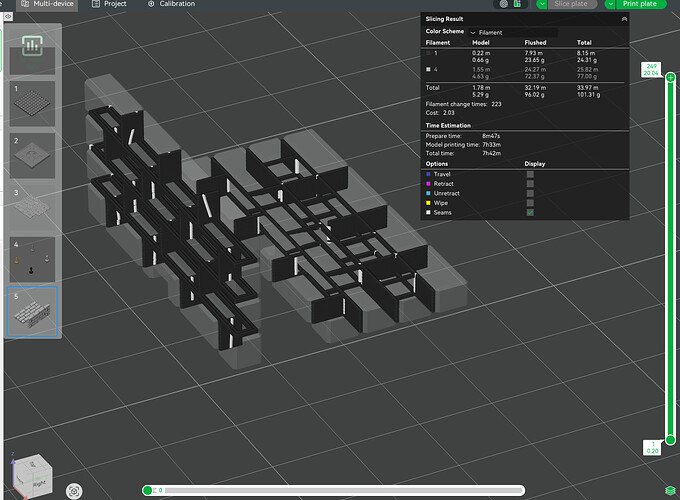
Task: Click the blue Travel color swatch
Action: [x=428, y=174]
